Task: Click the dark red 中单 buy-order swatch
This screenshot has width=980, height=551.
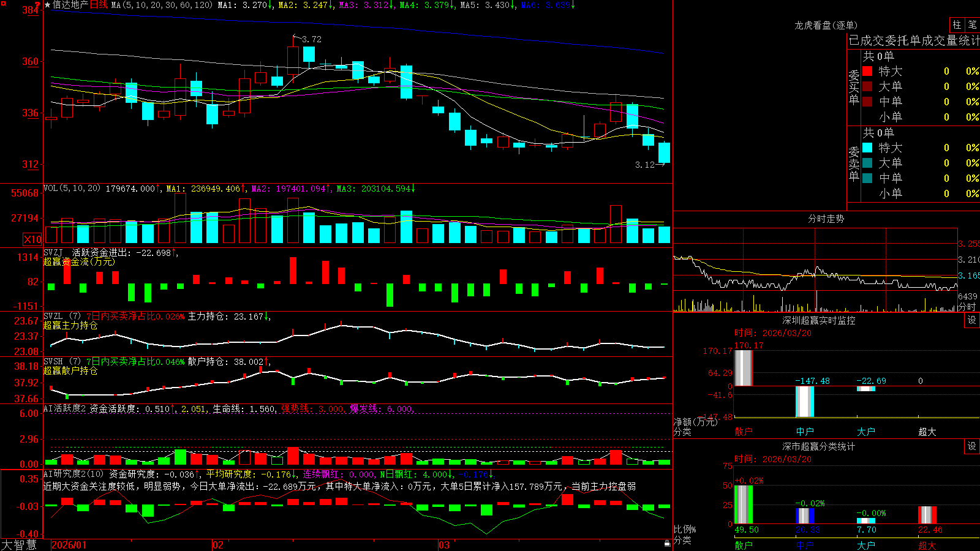Action: [x=867, y=101]
